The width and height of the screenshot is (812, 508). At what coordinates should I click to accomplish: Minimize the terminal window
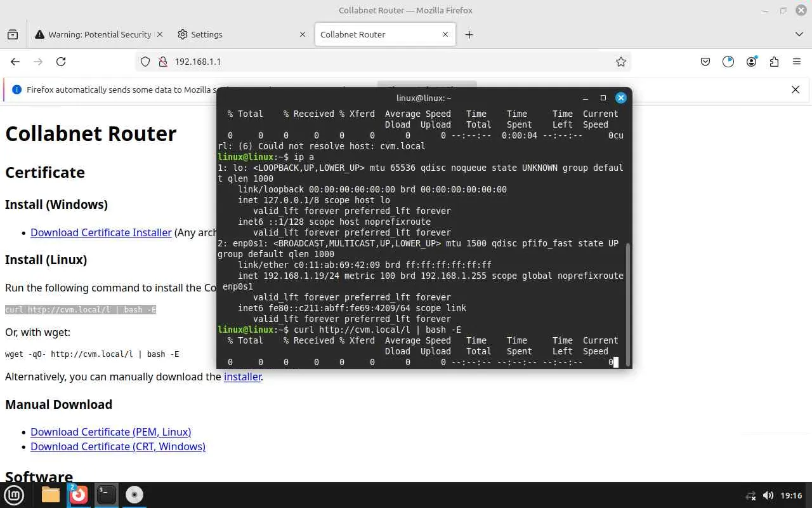pos(586,98)
